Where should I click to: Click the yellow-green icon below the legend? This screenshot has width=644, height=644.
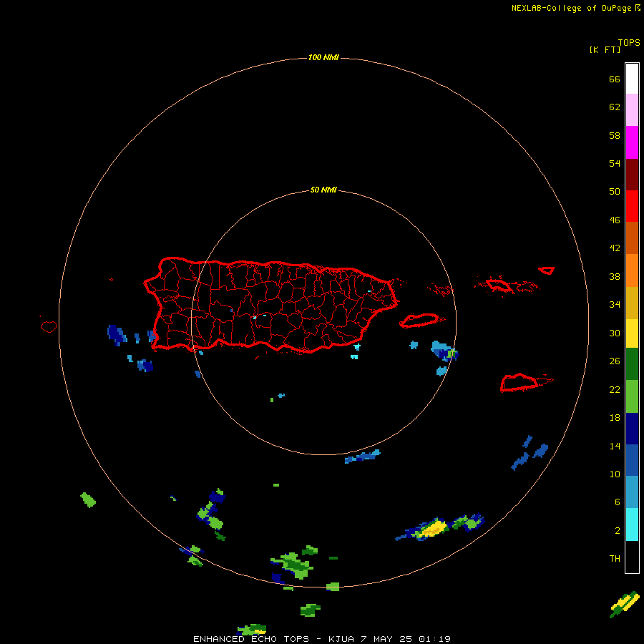point(625,604)
